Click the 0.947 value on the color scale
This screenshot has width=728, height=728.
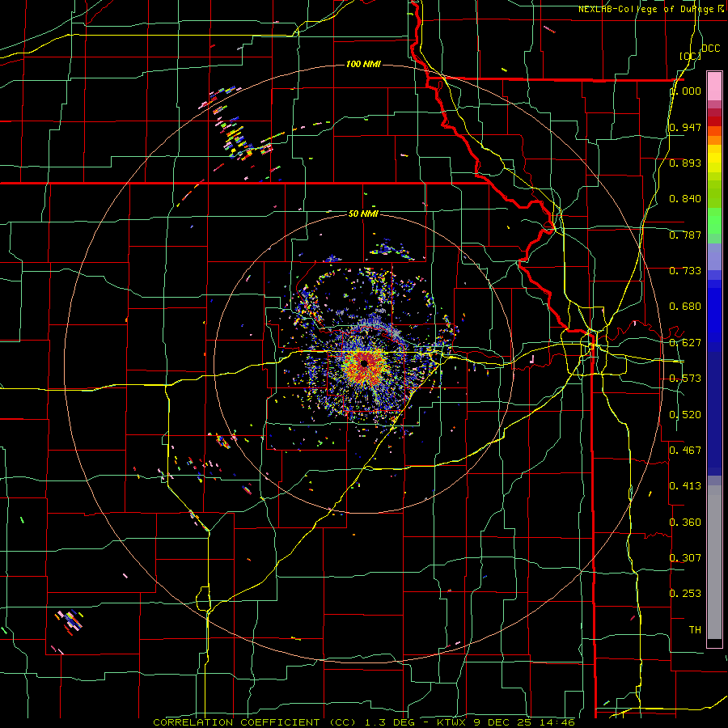(x=685, y=127)
